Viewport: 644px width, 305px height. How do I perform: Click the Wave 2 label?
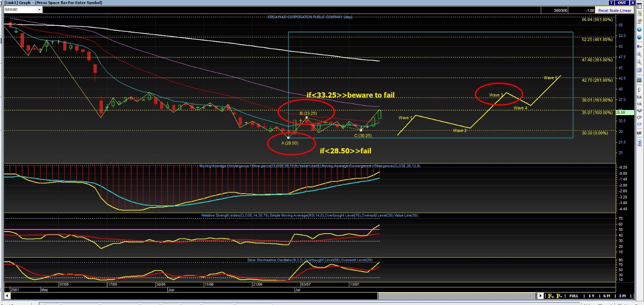[x=460, y=131]
